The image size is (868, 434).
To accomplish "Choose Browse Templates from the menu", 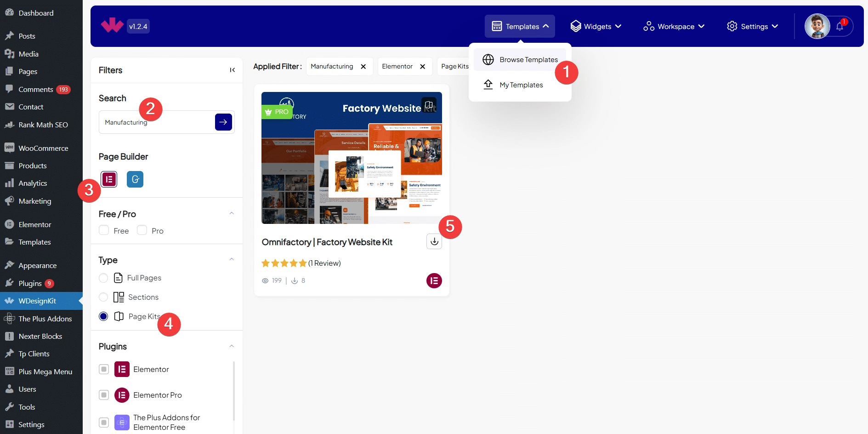I will click(x=528, y=60).
